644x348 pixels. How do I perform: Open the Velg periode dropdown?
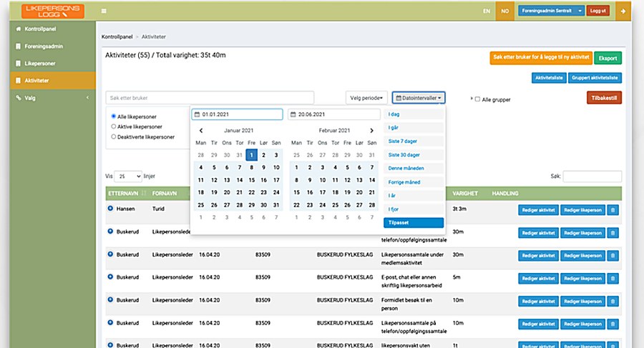pyautogui.click(x=366, y=98)
